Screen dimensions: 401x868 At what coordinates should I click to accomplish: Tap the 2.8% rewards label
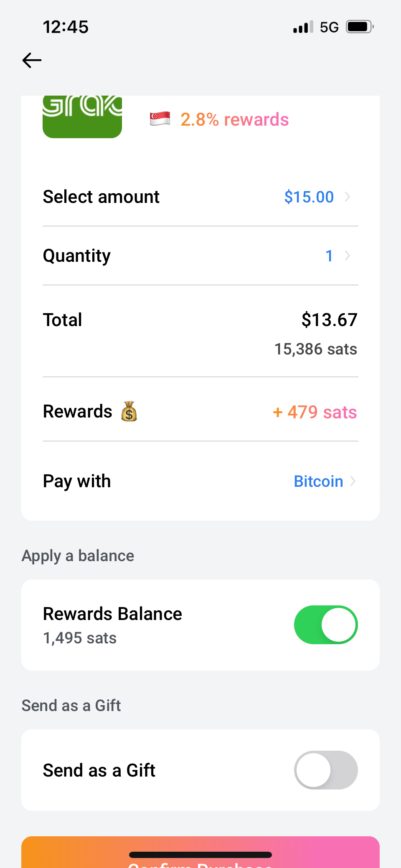pyautogui.click(x=234, y=119)
